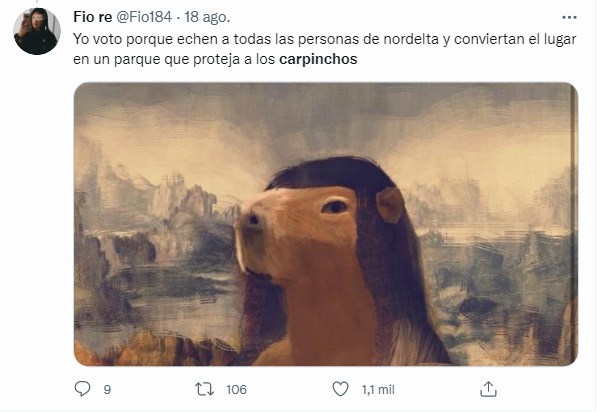Viewport: 599px width, 412px height.
Task: Click the capybara's eye in the painting
Action: pyautogui.click(x=334, y=207)
